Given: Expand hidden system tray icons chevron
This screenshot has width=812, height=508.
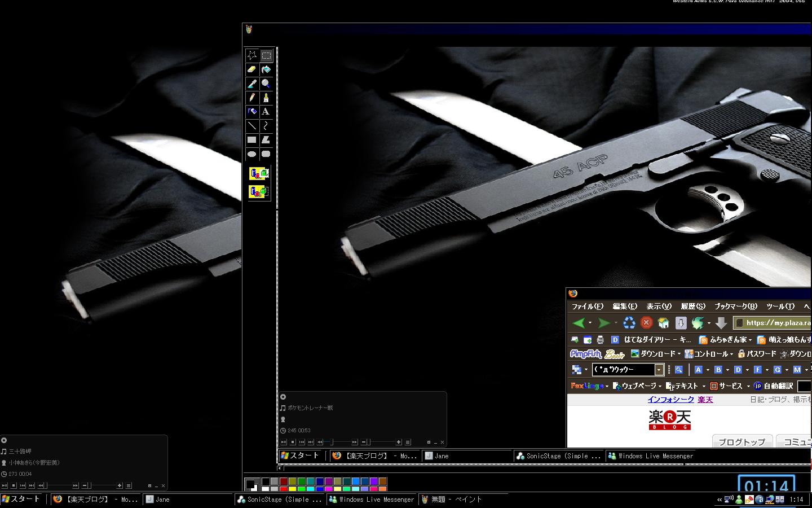Looking at the screenshot, I should click(x=720, y=500).
